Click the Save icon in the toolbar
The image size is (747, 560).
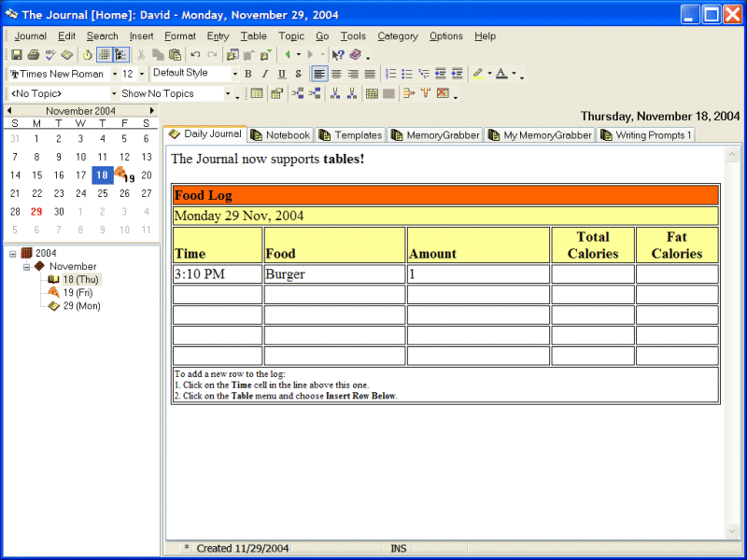[17, 55]
